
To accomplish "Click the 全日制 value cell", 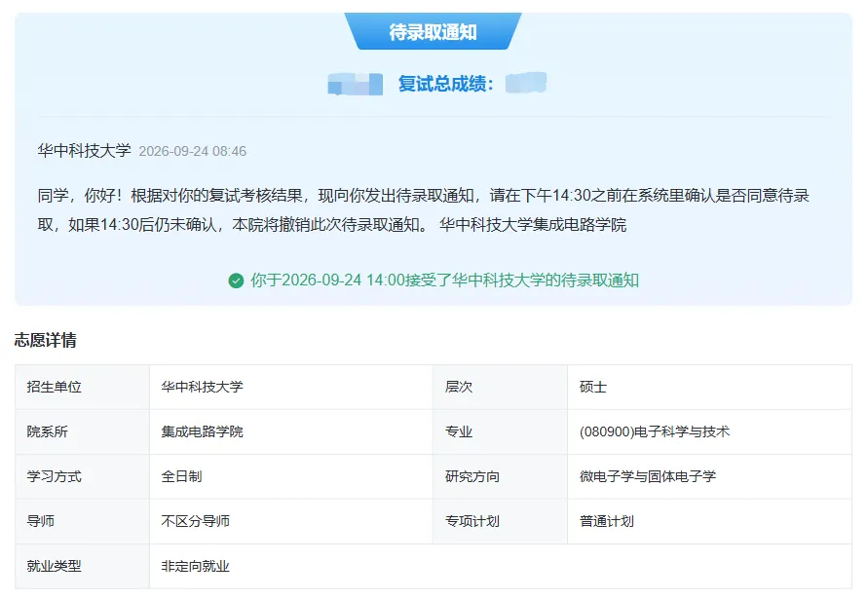I will pos(291,476).
